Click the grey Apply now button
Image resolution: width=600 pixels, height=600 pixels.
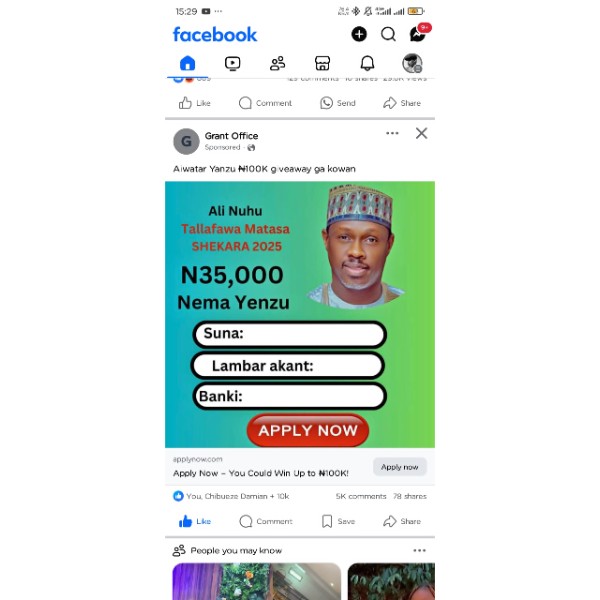click(x=399, y=467)
